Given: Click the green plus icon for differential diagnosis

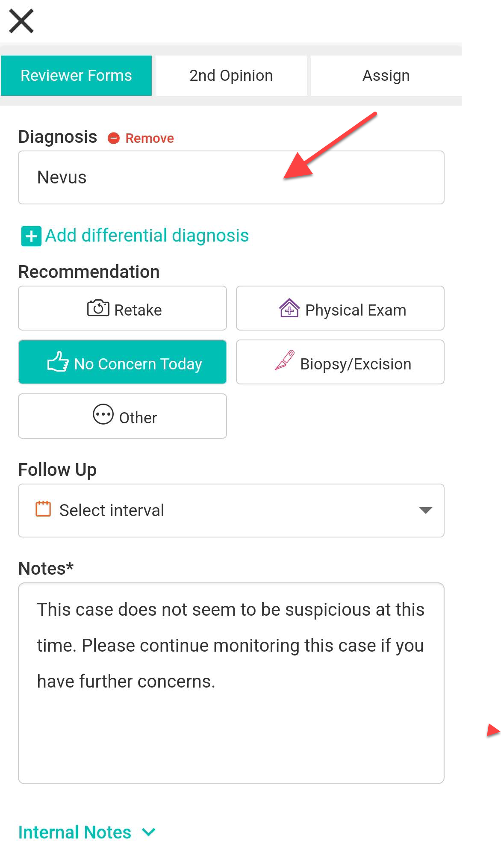Looking at the screenshot, I should tap(31, 236).
